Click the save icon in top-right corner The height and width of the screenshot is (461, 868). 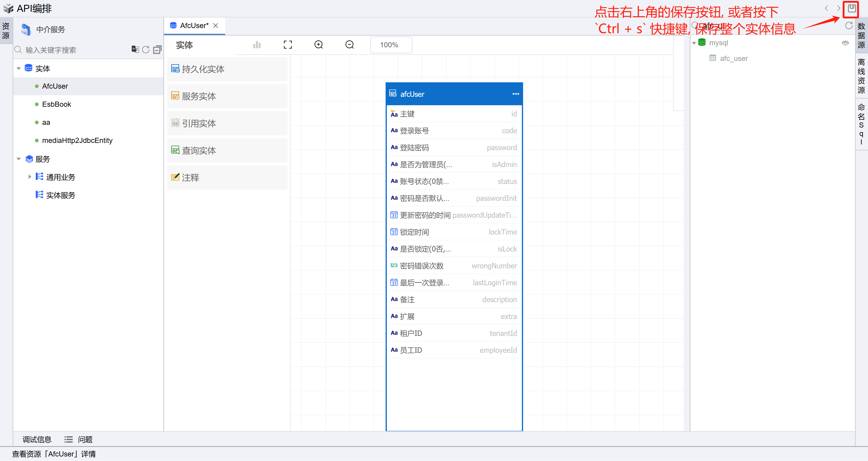click(x=851, y=8)
